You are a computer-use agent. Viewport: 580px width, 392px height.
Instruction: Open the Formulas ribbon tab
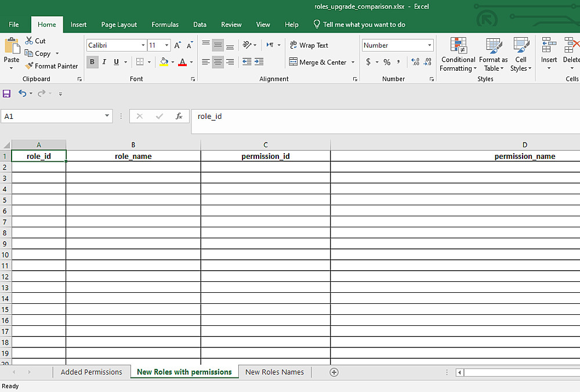click(165, 24)
